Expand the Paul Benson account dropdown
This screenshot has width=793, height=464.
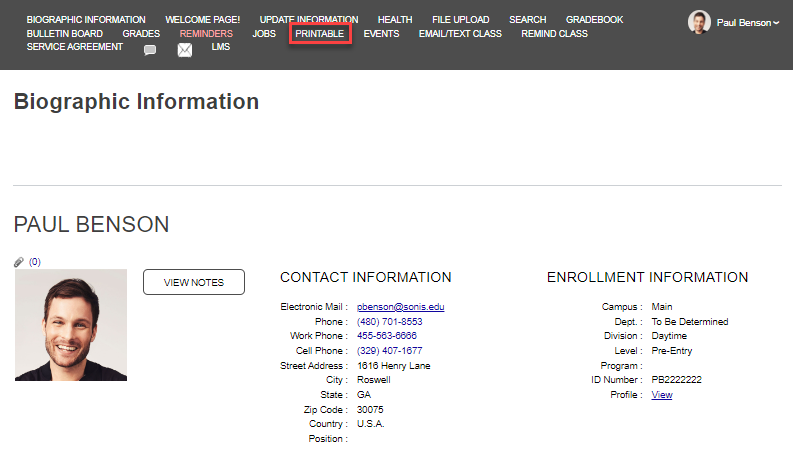(747, 22)
